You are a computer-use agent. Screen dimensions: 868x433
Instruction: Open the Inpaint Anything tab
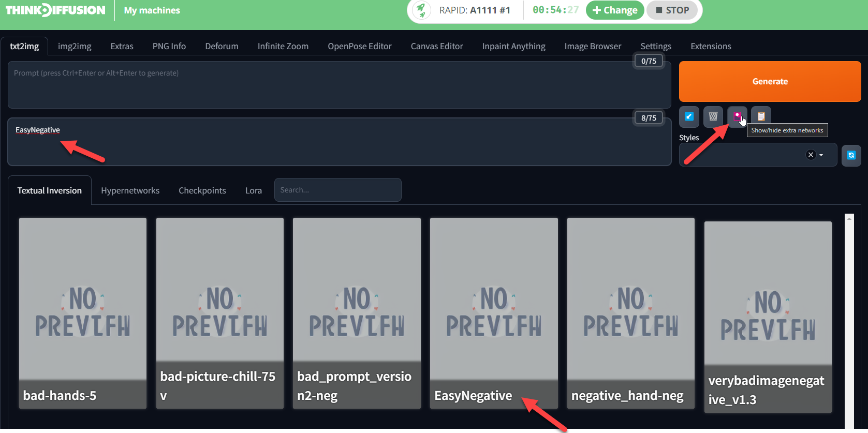(514, 46)
